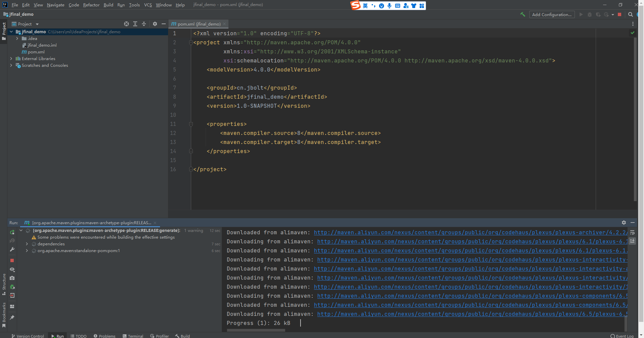Open the TODO tool window tab
644x338 pixels.
(78, 336)
